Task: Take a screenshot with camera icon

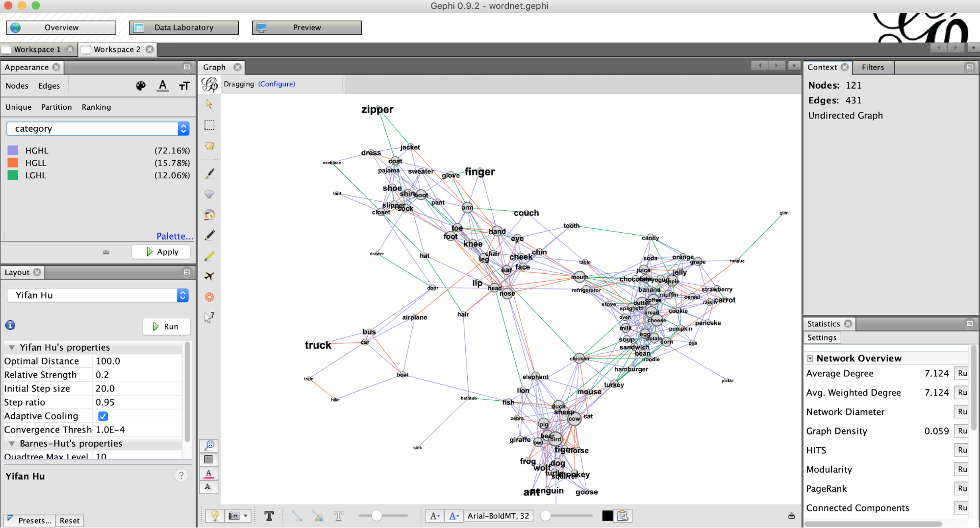Action: point(234,516)
